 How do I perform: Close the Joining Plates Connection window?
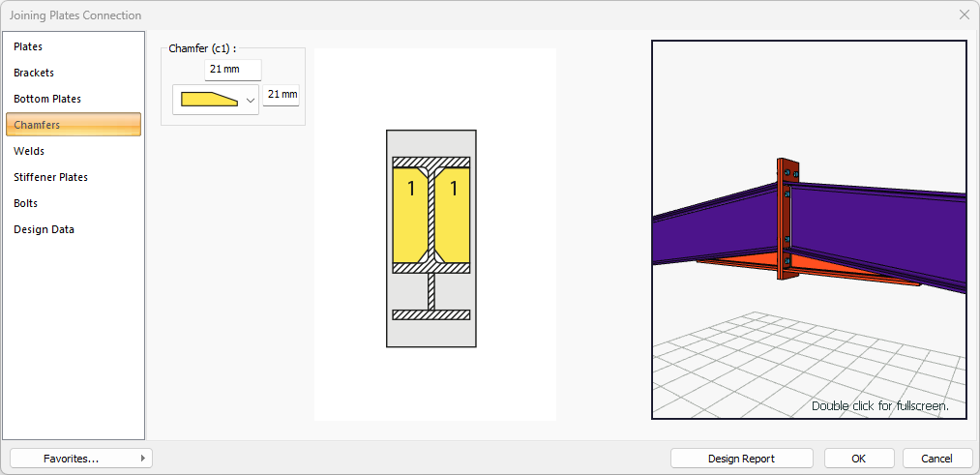tap(965, 15)
